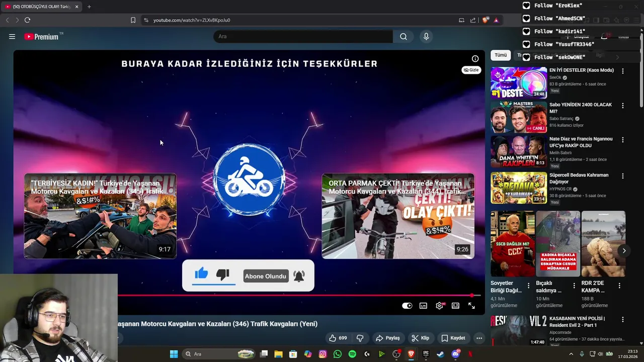Hide end screen with the Gizle button
This screenshot has width=644, height=362.
(471, 70)
